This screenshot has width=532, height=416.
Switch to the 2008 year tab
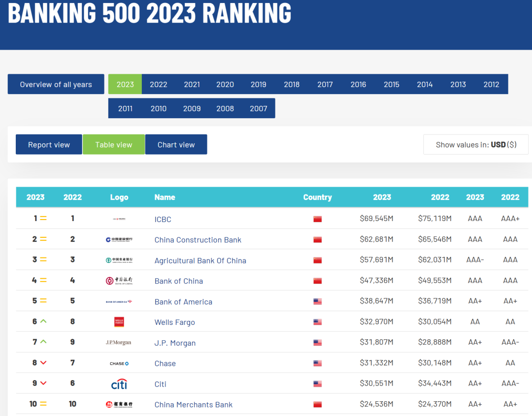click(225, 108)
